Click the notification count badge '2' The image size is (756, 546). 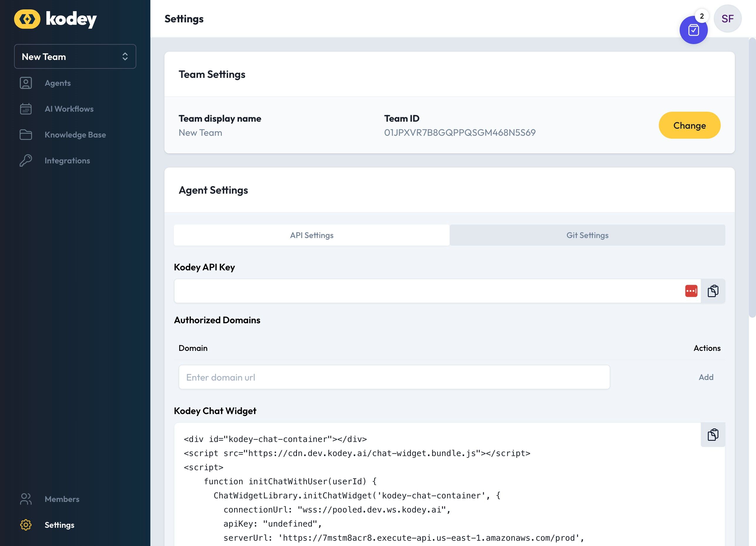point(702,16)
